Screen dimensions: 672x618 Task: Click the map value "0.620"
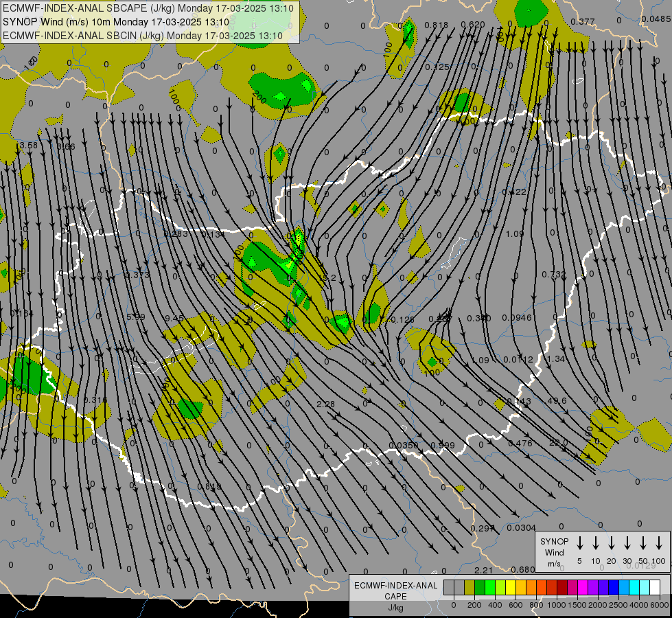473,25
